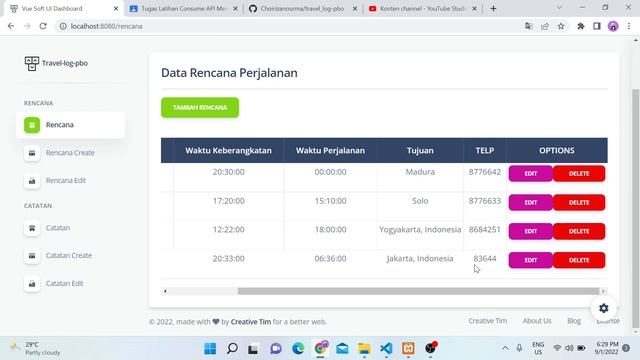Image resolution: width=640 pixels, height=360 pixels.
Task: Open the Blog footer link
Action: (574, 321)
